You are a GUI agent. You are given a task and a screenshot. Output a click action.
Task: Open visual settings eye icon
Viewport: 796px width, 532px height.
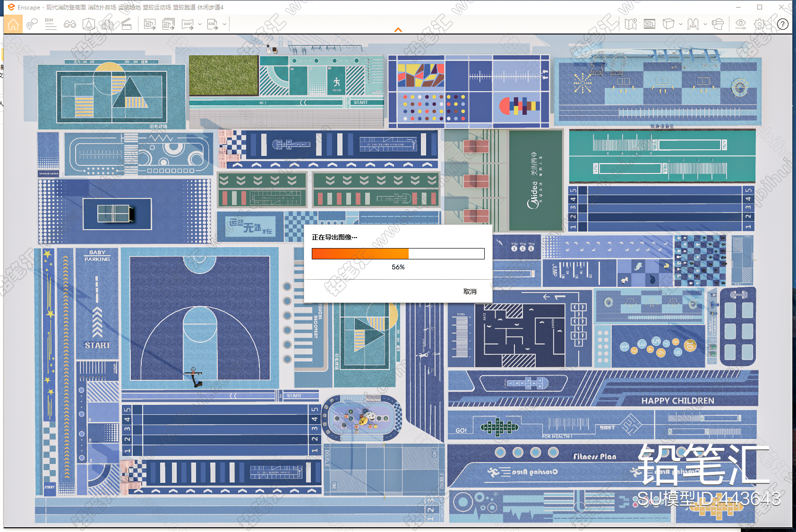741,24
